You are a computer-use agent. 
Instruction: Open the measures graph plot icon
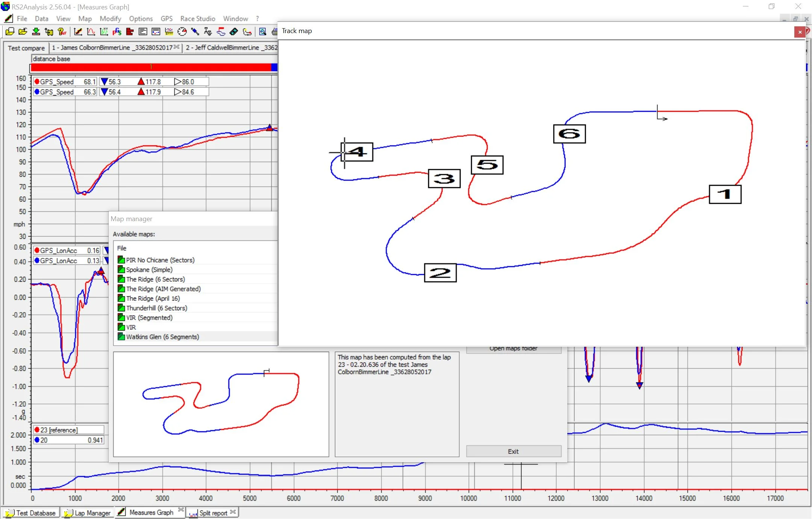pos(78,32)
